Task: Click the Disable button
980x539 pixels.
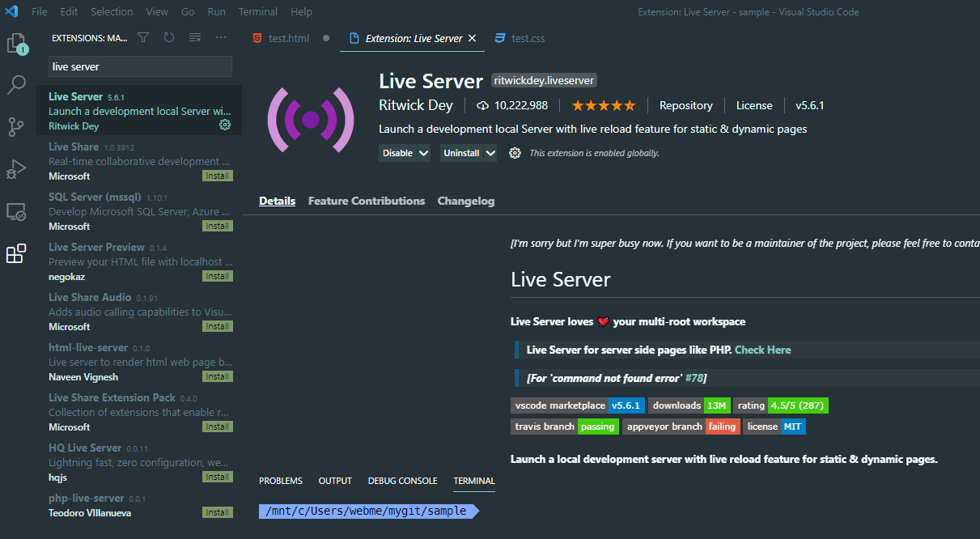Action: click(397, 153)
